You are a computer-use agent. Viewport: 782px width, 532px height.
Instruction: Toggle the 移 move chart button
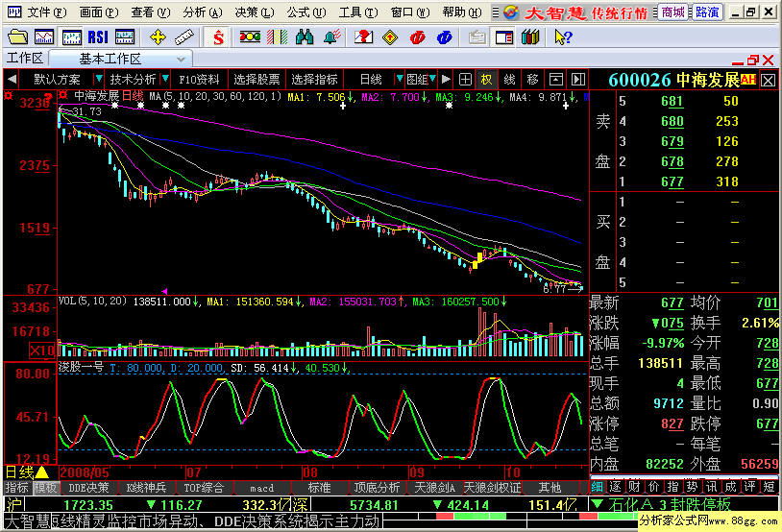532,80
